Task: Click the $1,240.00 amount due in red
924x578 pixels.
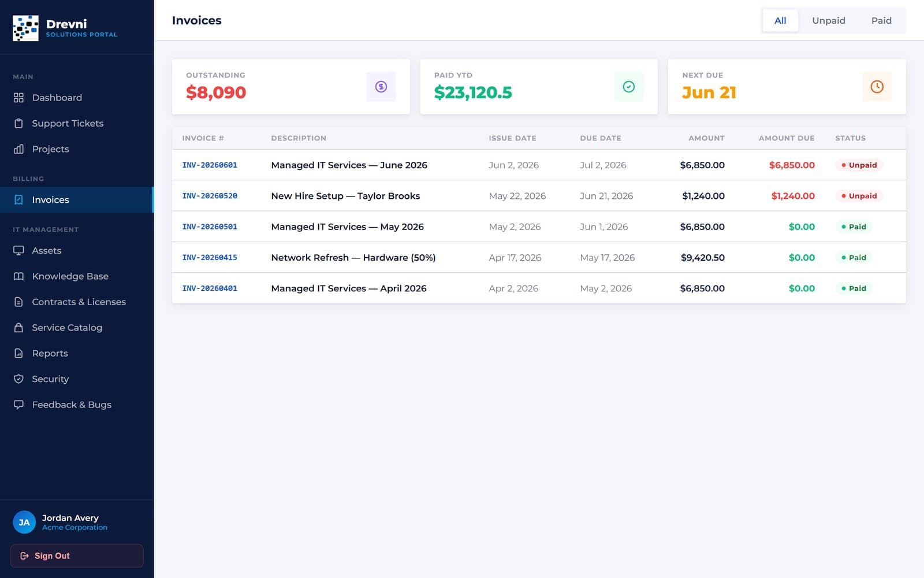Action: point(793,196)
